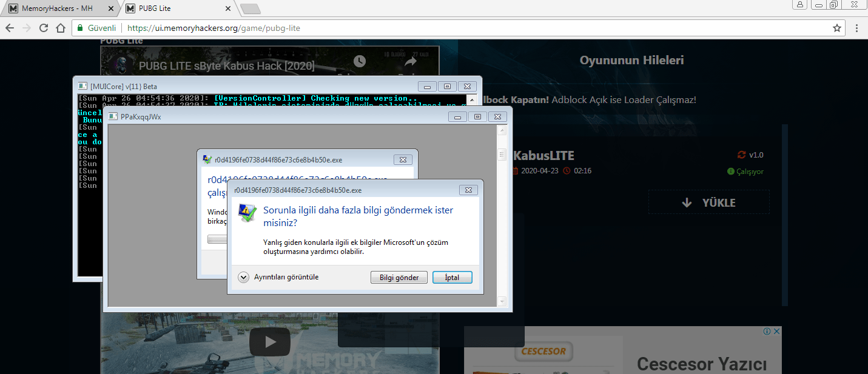Click the Çalışıyor status indicator
The width and height of the screenshot is (868, 374).
click(745, 172)
